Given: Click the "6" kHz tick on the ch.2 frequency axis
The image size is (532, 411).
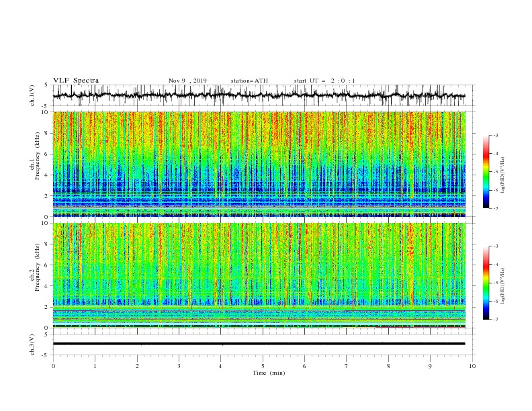Looking at the screenshot, I should pos(48,265).
